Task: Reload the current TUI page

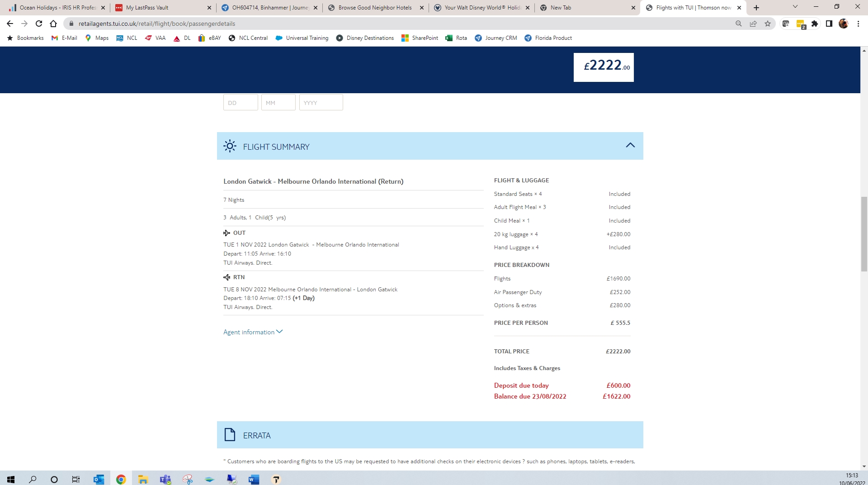Action: (x=39, y=24)
